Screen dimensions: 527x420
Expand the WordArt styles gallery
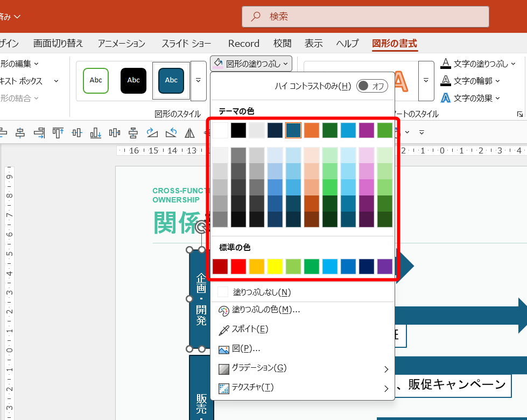[x=426, y=81]
